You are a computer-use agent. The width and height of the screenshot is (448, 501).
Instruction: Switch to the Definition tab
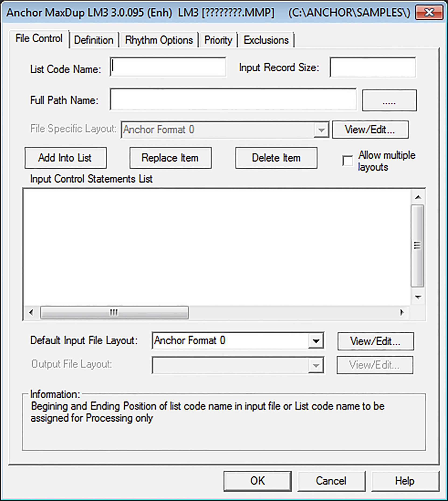click(x=94, y=40)
